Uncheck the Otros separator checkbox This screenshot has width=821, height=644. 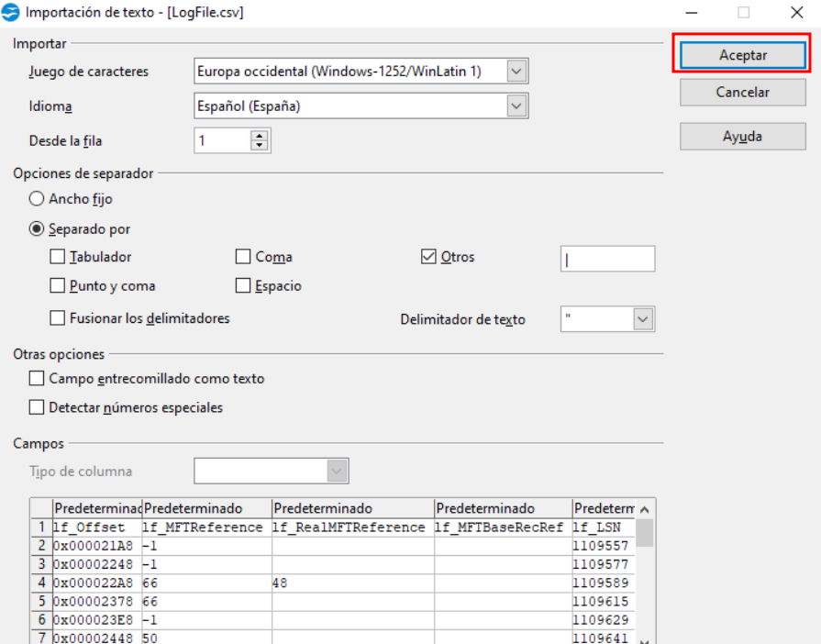click(x=427, y=258)
